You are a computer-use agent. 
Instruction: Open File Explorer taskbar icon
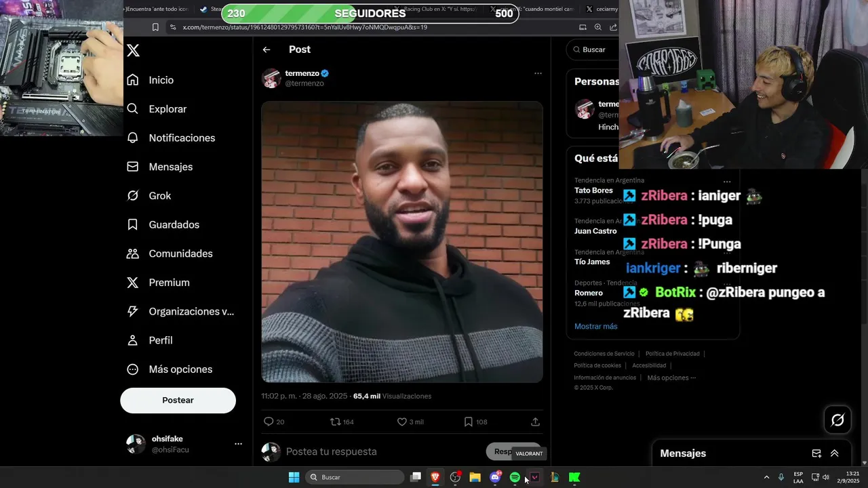point(475,477)
